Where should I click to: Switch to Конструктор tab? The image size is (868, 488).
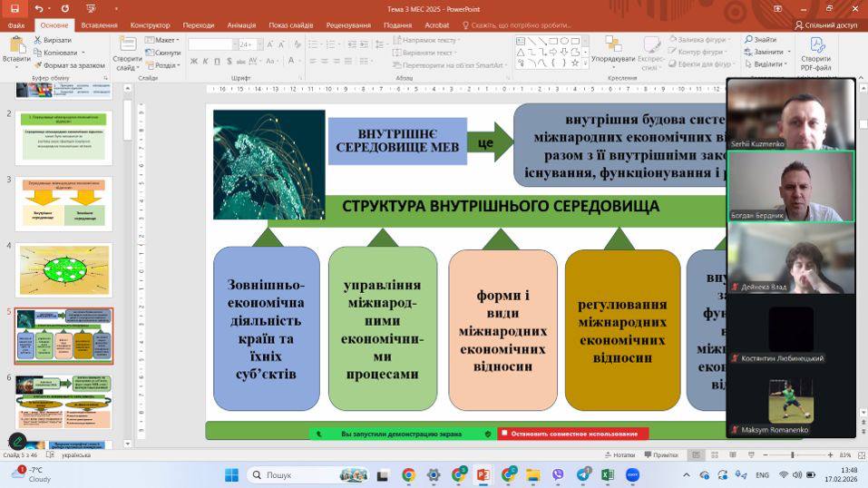pos(150,24)
